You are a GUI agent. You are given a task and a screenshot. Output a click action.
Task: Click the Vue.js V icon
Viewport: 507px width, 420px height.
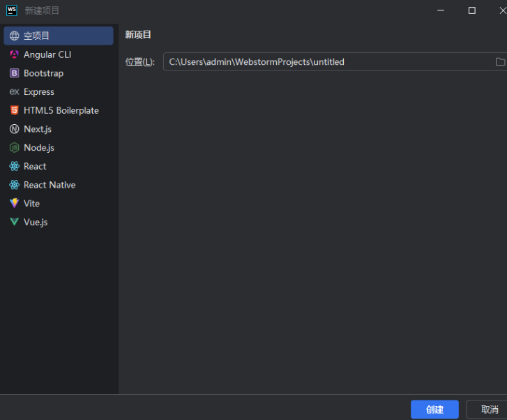[x=14, y=222]
